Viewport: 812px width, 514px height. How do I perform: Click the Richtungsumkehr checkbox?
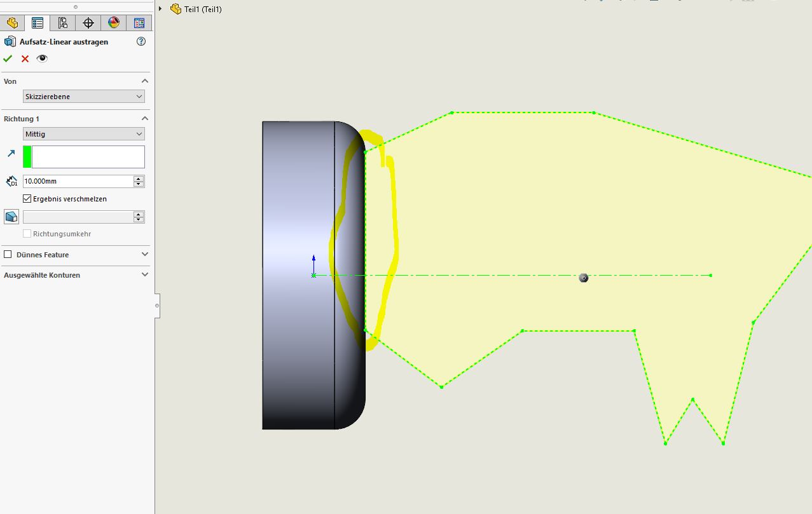(27, 234)
